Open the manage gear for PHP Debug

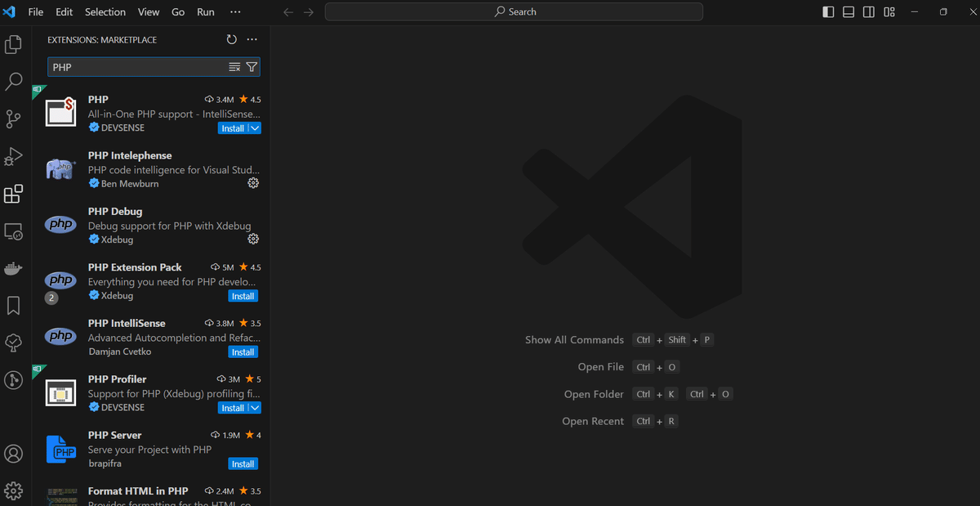coord(253,239)
